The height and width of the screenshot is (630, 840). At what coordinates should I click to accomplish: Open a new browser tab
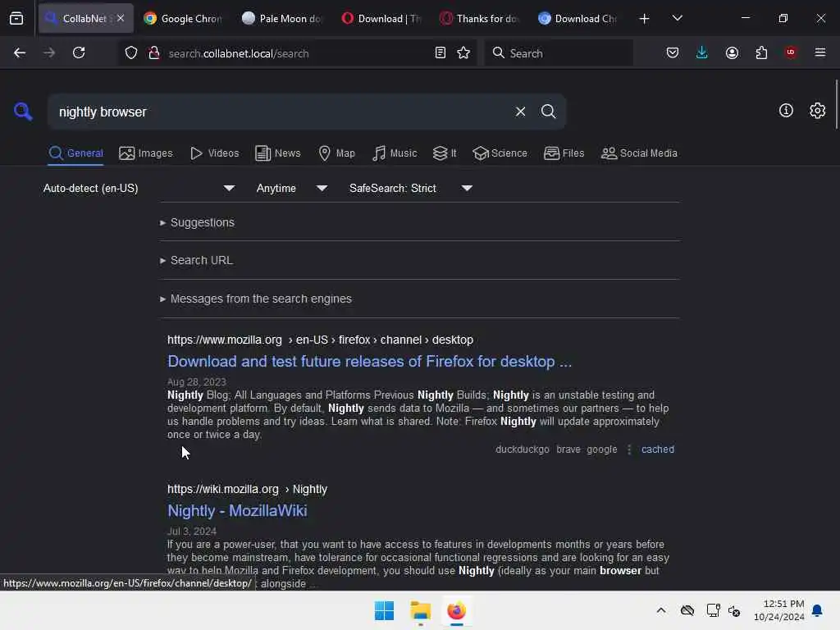[645, 19]
